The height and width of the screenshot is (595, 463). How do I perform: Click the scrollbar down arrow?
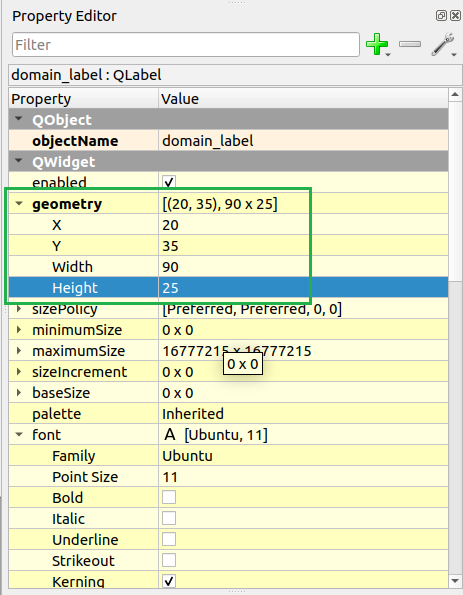pyautogui.click(x=455, y=581)
